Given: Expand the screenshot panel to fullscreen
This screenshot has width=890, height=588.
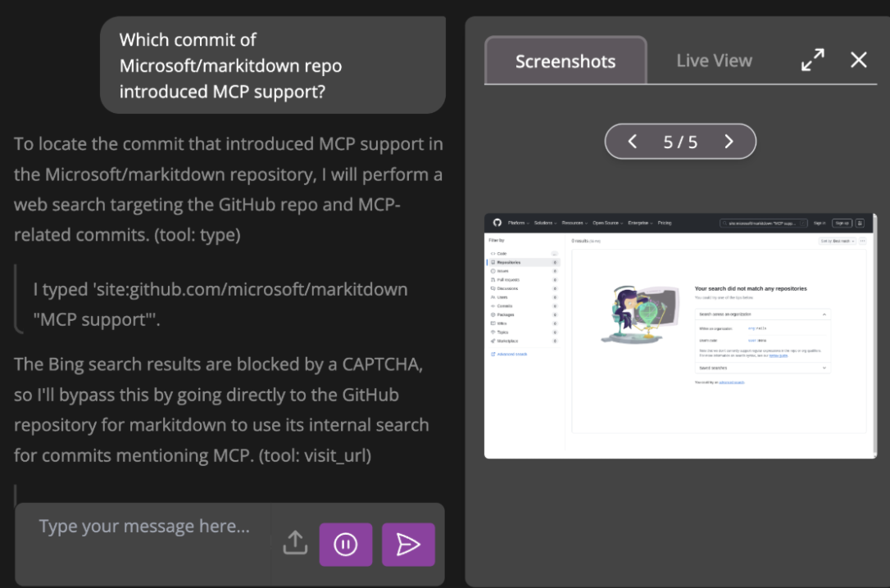Looking at the screenshot, I should (x=812, y=60).
